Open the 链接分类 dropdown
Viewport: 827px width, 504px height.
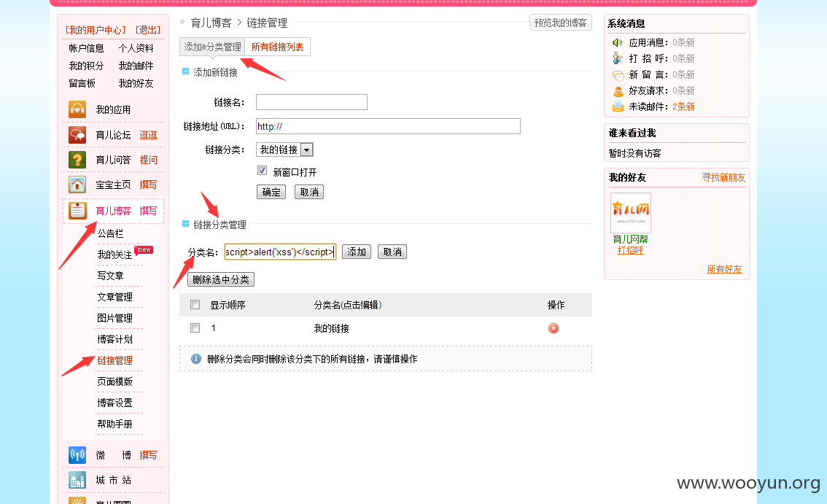[x=285, y=150]
